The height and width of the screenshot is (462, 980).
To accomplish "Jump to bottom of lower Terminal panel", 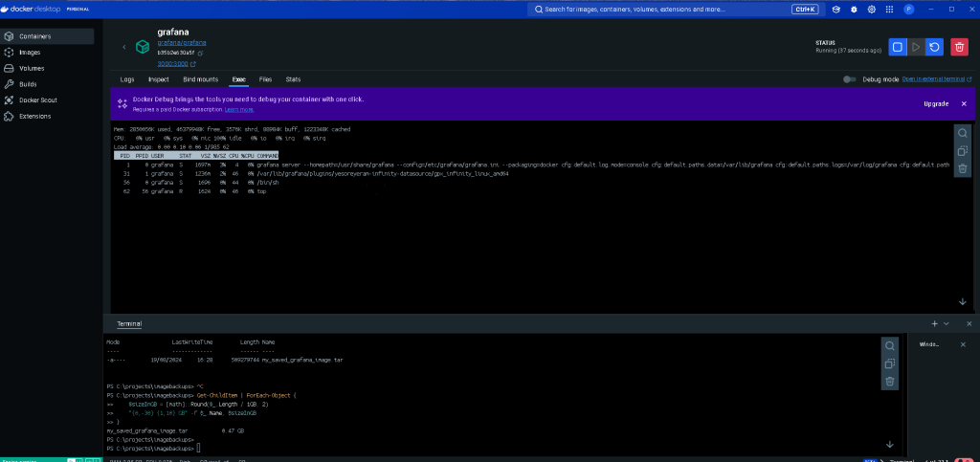I will tap(890, 445).
